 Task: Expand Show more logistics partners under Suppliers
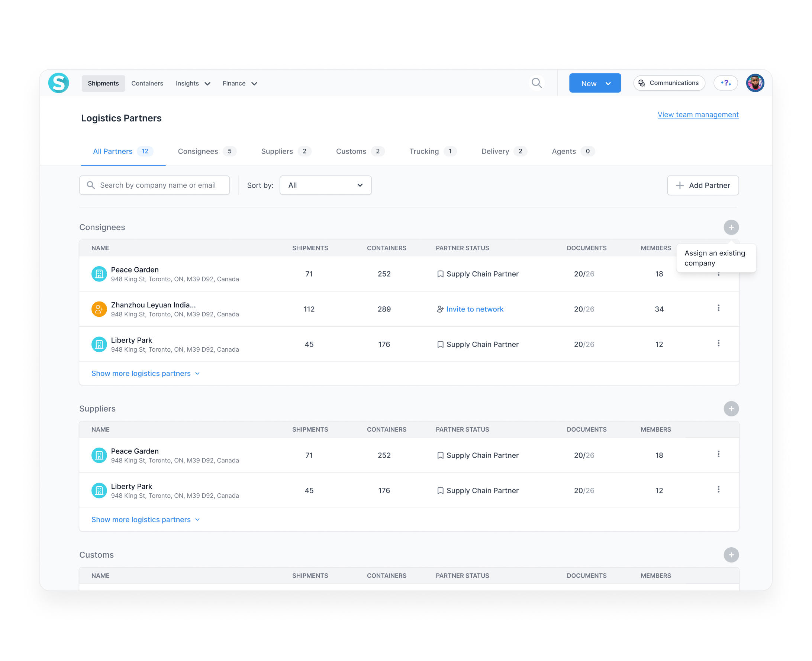point(145,520)
